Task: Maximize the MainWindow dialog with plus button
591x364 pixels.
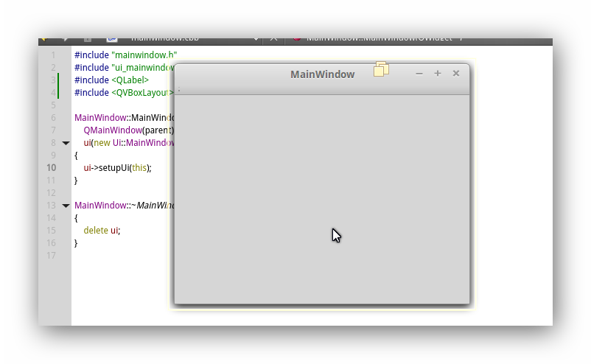Action: (438, 74)
